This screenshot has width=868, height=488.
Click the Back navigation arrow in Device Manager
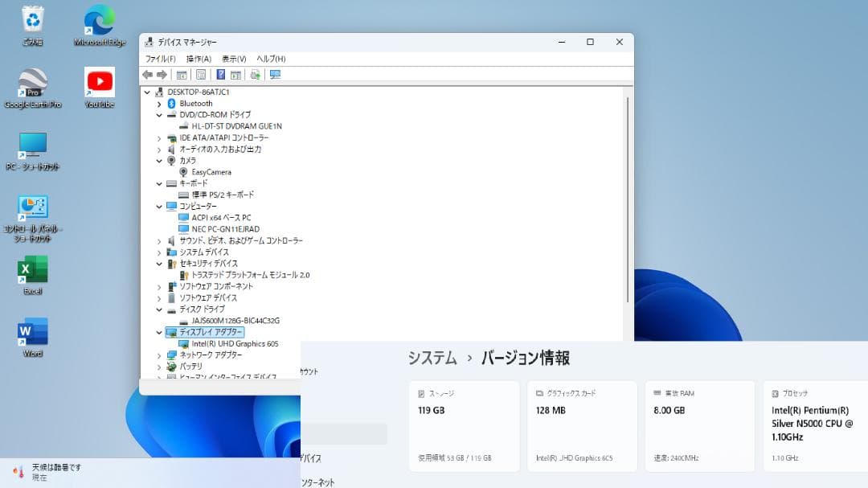point(149,74)
